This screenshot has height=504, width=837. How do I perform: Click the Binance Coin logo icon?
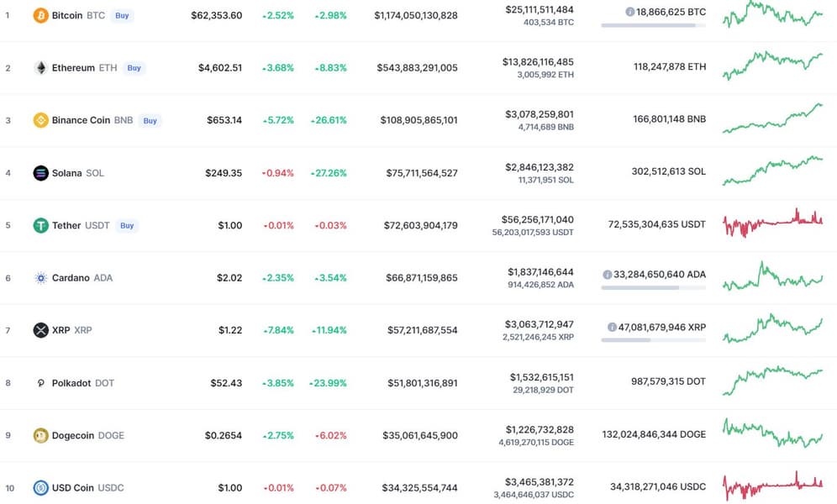tap(40, 120)
